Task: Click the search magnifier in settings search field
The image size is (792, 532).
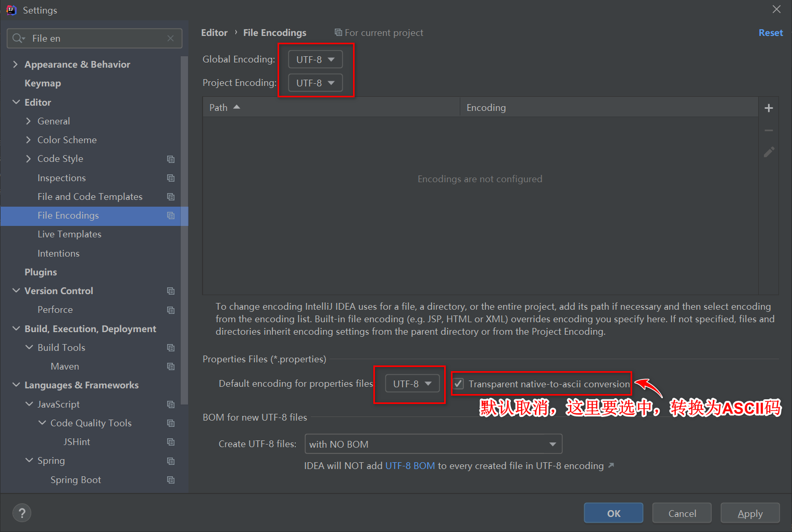Action: point(17,38)
